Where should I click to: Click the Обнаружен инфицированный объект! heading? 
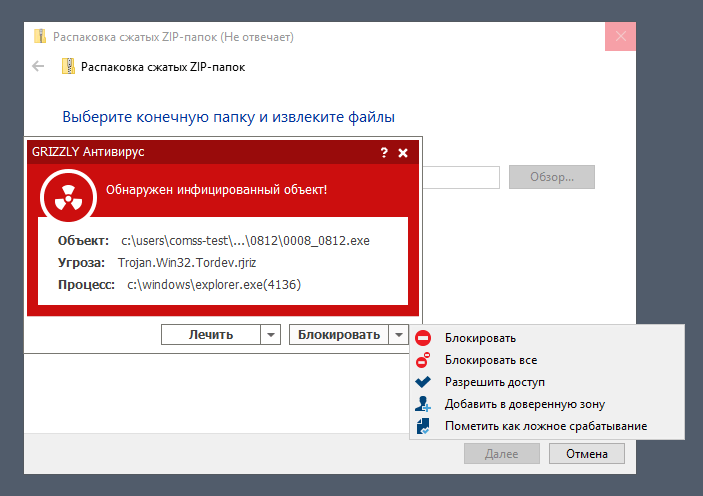217,189
